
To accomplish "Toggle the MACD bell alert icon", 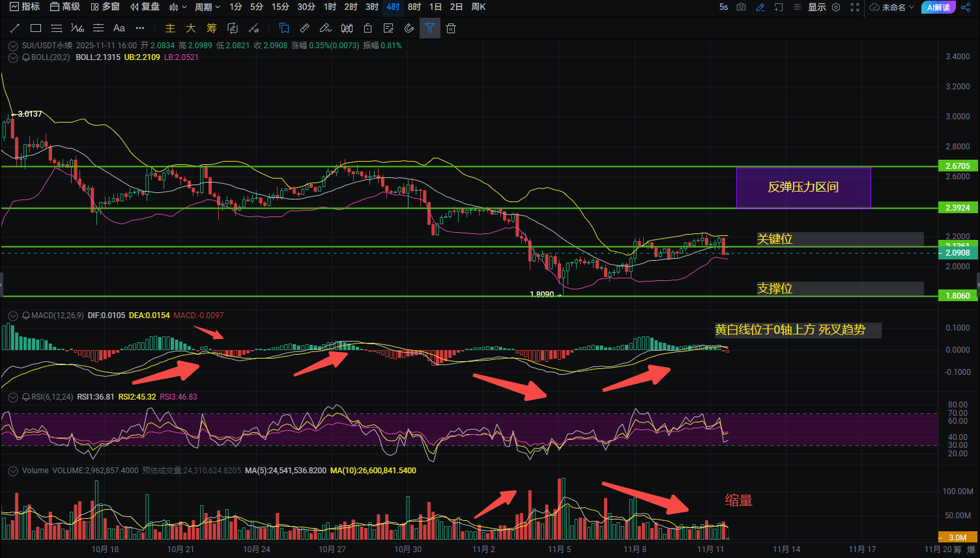I will coord(26,316).
